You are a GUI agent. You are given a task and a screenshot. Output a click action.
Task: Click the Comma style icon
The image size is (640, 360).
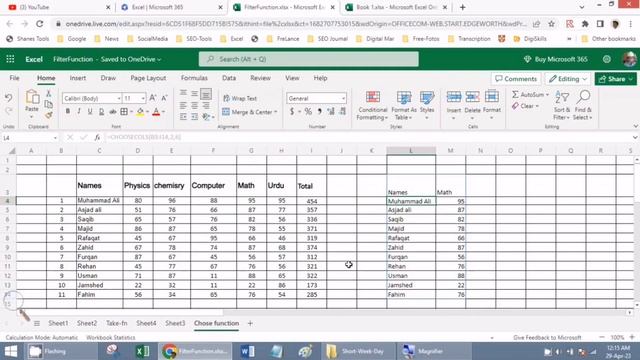pyautogui.click(x=319, y=111)
